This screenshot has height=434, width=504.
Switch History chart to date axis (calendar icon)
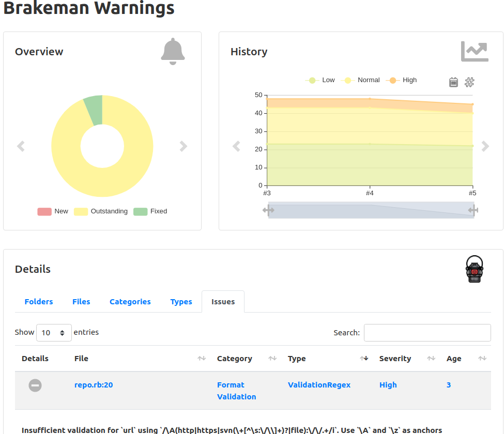pyautogui.click(x=453, y=82)
